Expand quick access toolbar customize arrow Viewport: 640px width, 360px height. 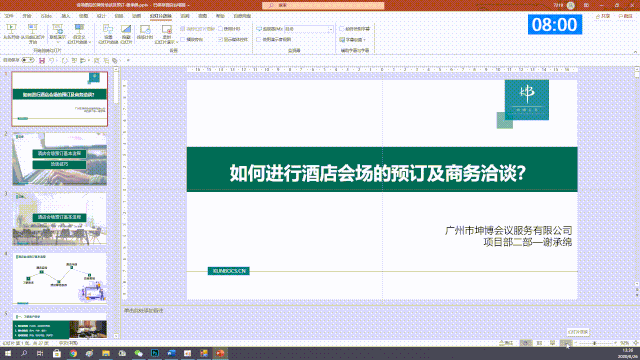click(x=128, y=60)
